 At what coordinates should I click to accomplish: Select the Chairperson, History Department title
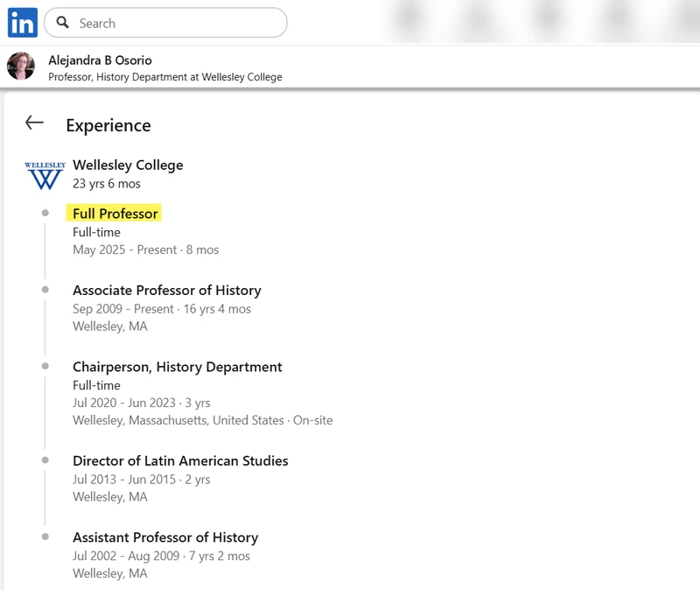tap(178, 367)
